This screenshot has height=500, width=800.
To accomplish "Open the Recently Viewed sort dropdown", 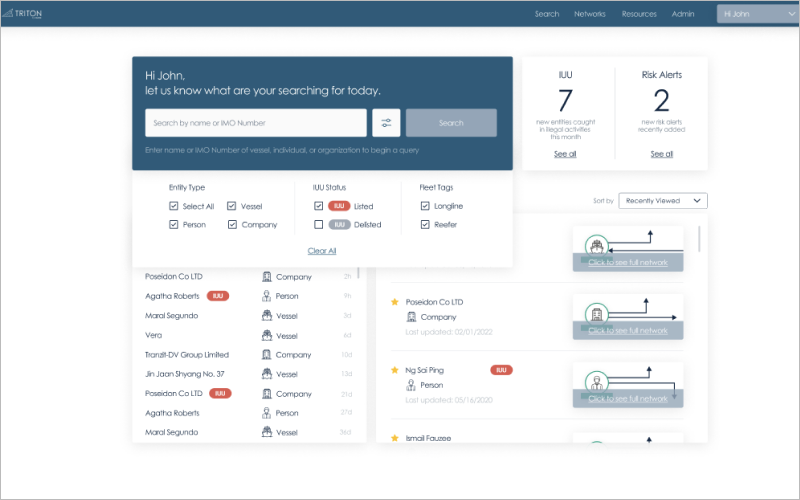I will pos(662,201).
